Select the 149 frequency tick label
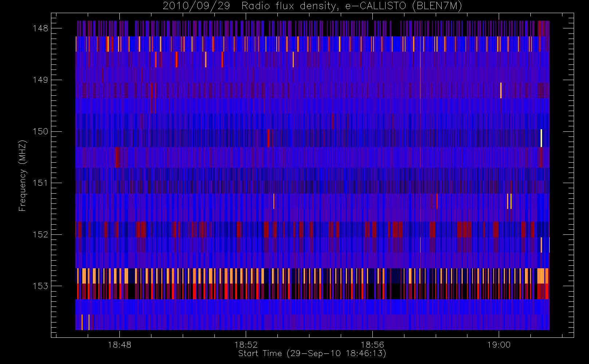 (x=40, y=80)
